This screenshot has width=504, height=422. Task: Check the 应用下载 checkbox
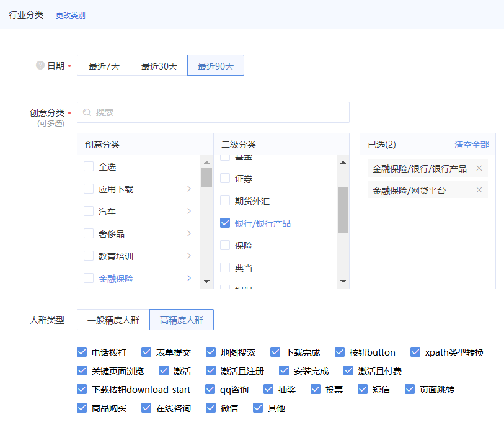click(89, 189)
